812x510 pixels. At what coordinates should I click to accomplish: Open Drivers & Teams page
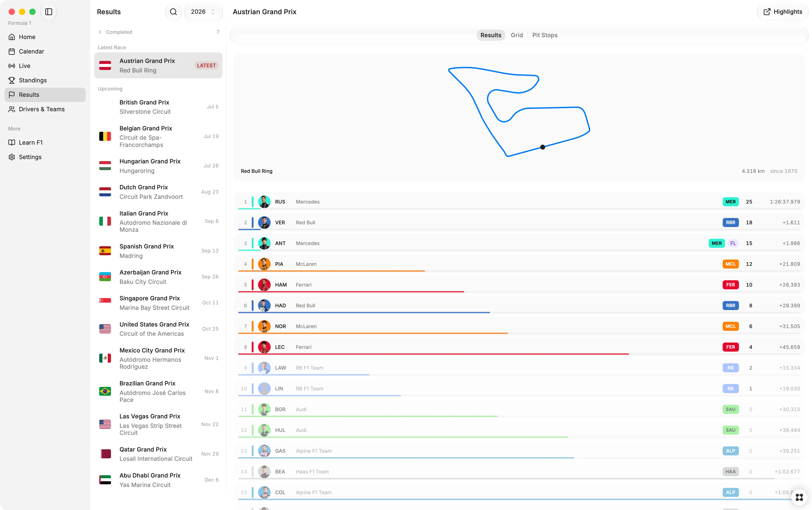tap(45, 109)
